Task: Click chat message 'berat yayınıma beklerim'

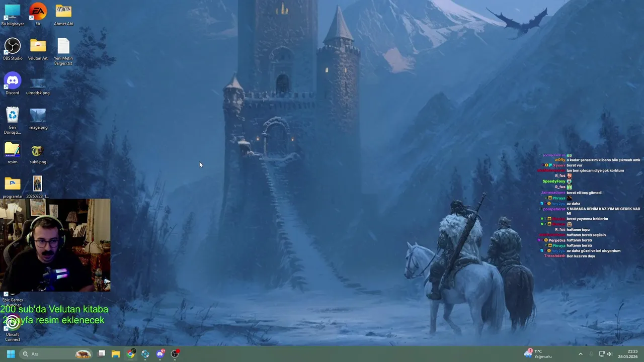Action: click(x=587, y=219)
